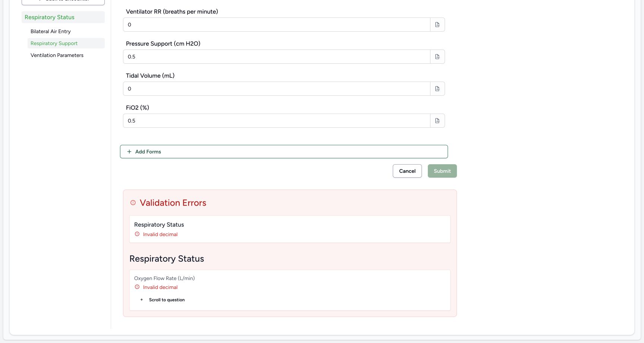This screenshot has height=343, width=644.
Task: Click up arrow icon beside Scroll to question
Action: click(142, 300)
